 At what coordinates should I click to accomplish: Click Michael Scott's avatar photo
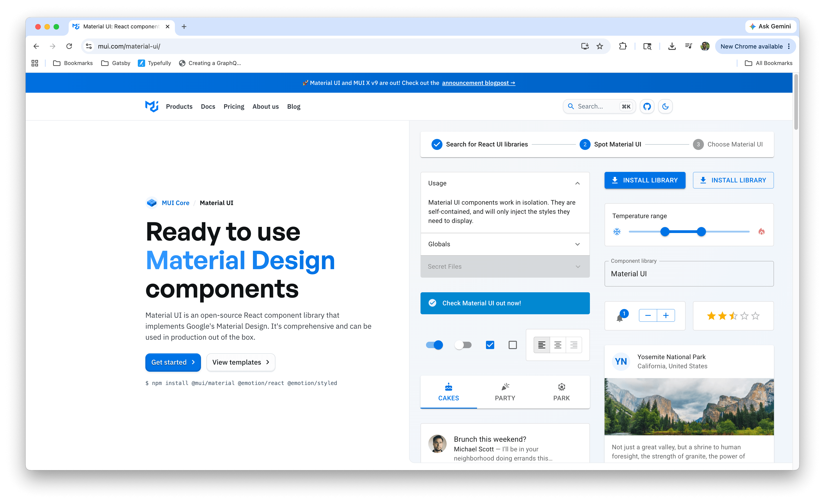(437, 444)
